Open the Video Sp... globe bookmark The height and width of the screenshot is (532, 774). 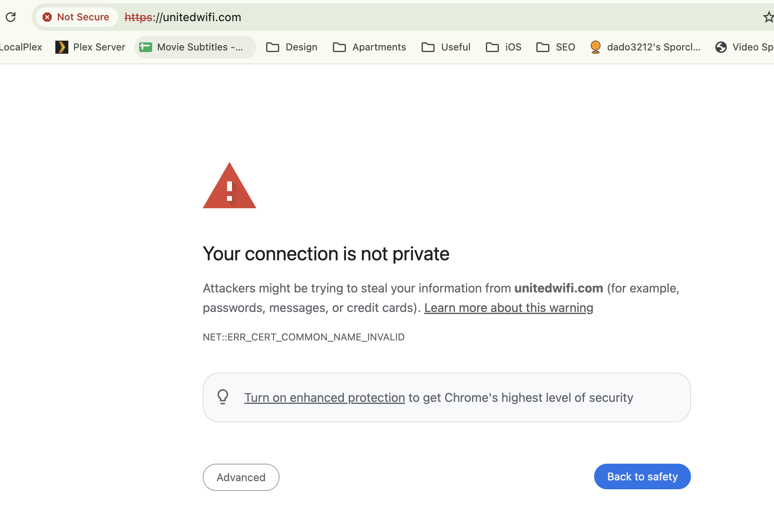tap(744, 47)
